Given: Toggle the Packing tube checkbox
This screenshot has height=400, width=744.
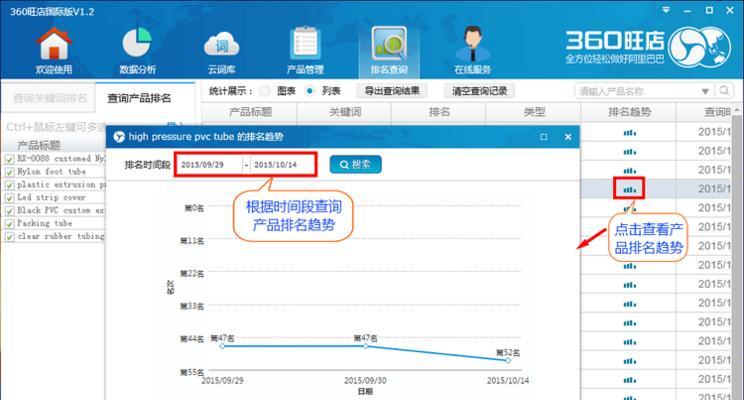Looking at the screenshot, I should pyautogui.click(x=9, y=223).
